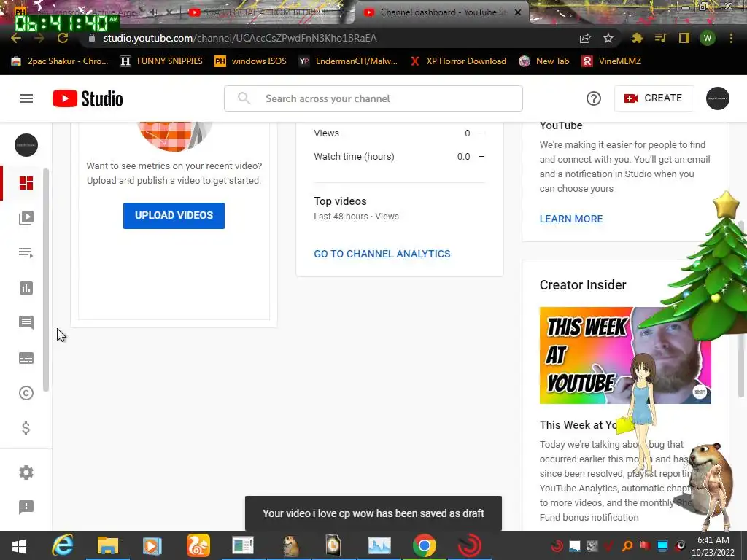This screenshot has width=747, height=560.
Task: Open the channel avatar in the left sidebar
Action: [x=26, y=145]
